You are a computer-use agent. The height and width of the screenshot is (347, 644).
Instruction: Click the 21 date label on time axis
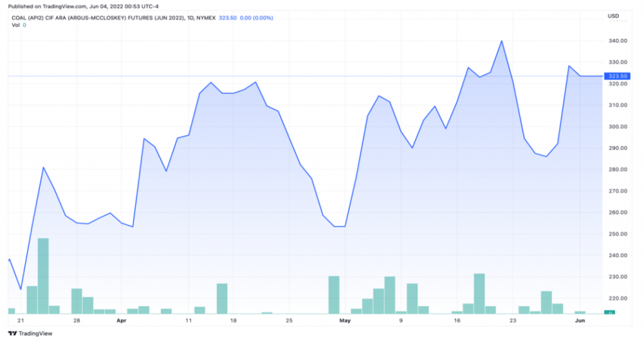click(21, 321)
